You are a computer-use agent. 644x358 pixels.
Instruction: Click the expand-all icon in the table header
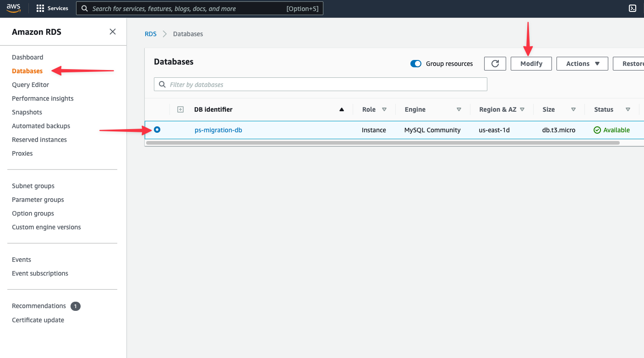point(180,109)
